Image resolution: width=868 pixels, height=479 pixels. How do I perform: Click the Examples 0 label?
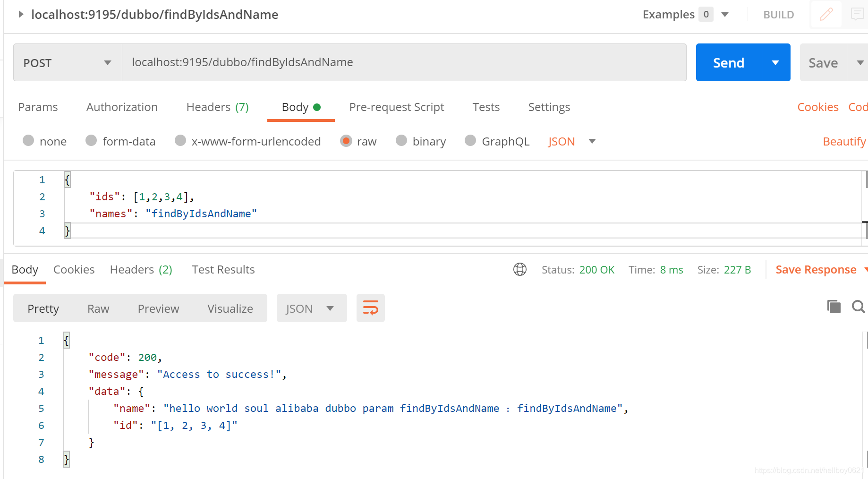point(677,15)
